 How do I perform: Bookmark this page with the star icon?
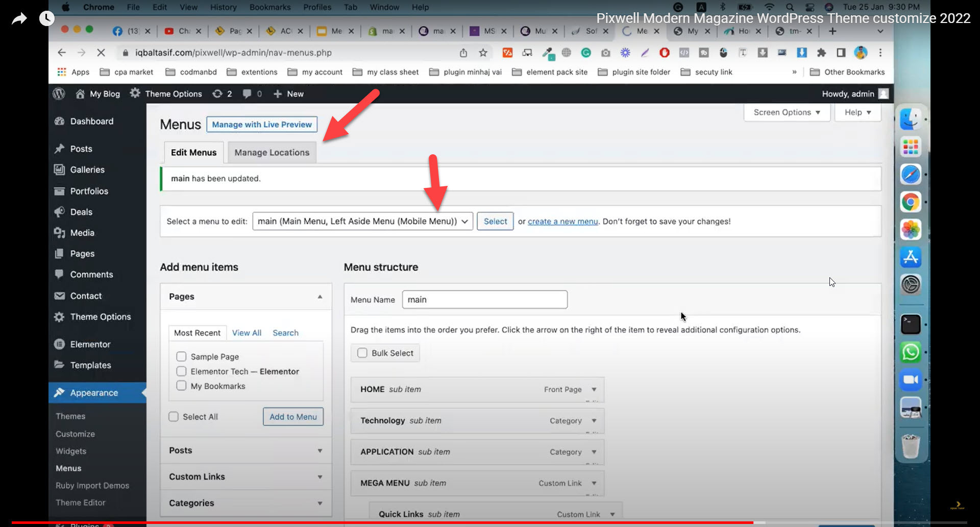click(x=483, y=53)
